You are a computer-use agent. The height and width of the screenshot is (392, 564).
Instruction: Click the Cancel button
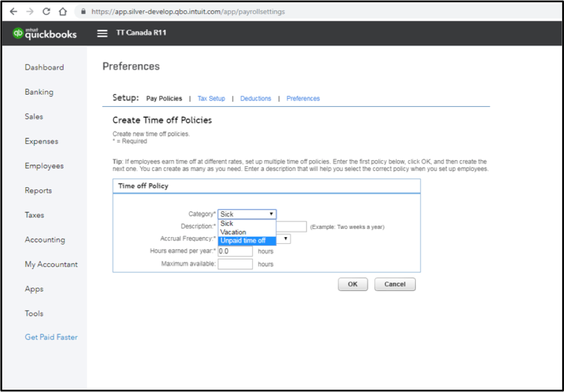point(395,284)
